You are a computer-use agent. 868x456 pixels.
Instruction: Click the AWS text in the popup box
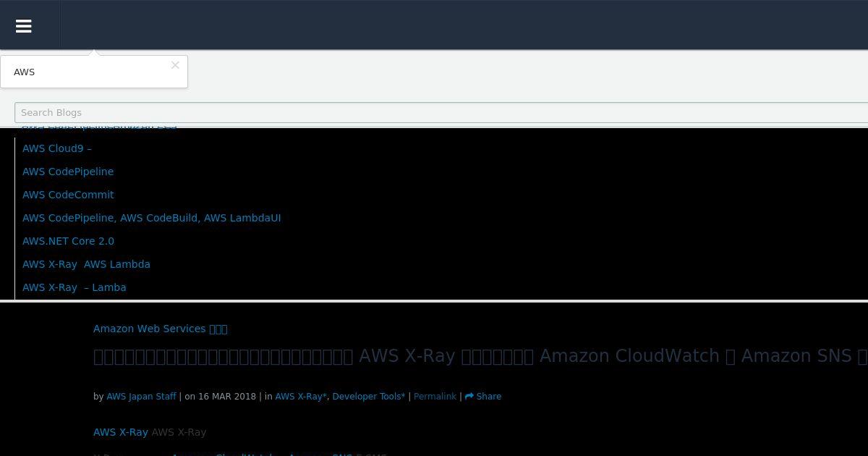coord(24,72)
